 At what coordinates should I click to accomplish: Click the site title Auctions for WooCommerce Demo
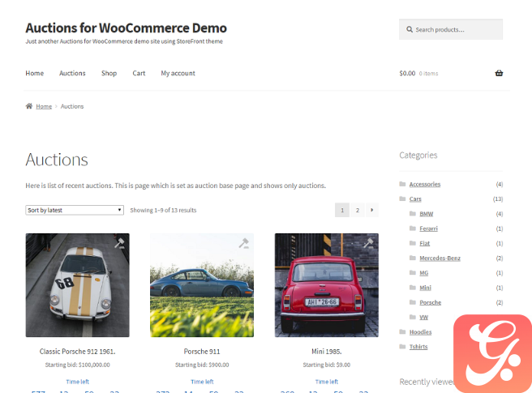pos(126,28)
